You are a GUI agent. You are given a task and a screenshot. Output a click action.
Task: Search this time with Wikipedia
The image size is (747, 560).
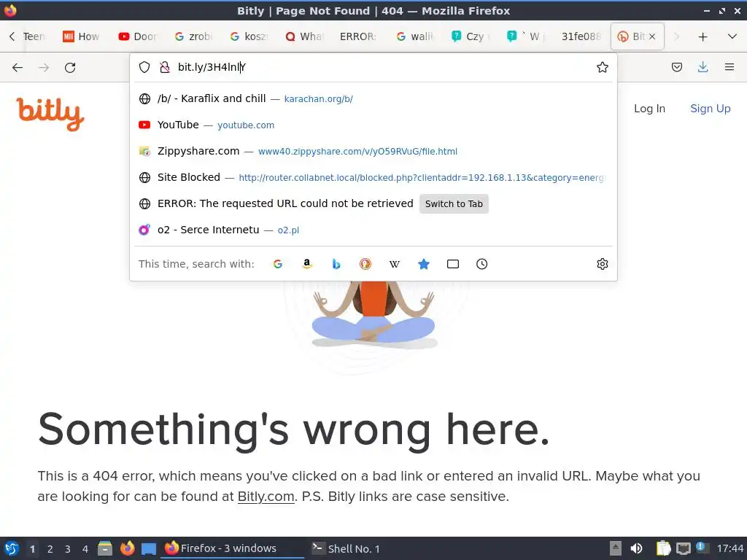[395, 264]
